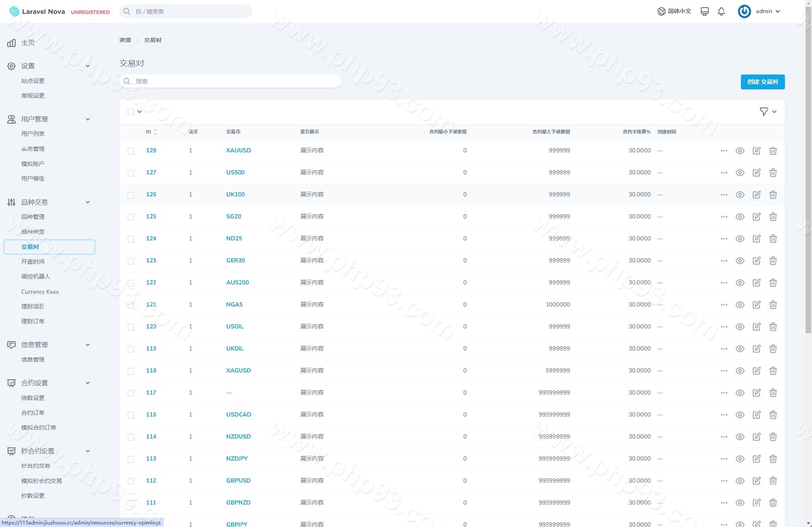This screenshot has height=527, width=812.
Task: Click the notification bell icon
Action: pyautogui.click(x=721, y=11)
